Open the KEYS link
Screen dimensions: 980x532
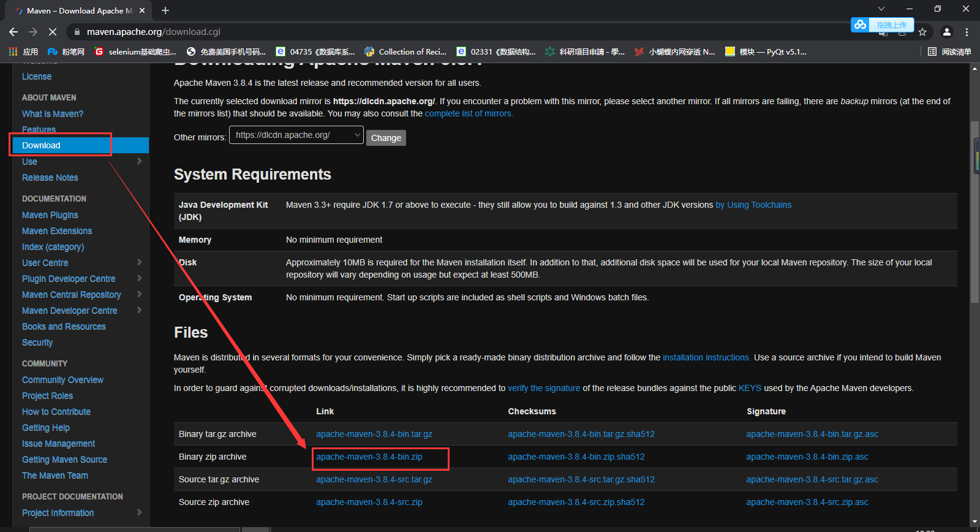750,388
